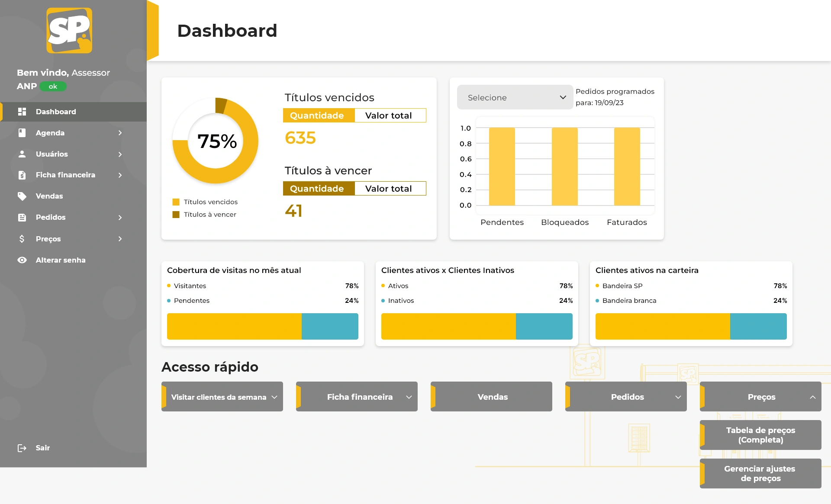This screenshot has height=504, width=831.
Task: Expand Visitar clientes da semana menu
Action: tap(274, 397)
